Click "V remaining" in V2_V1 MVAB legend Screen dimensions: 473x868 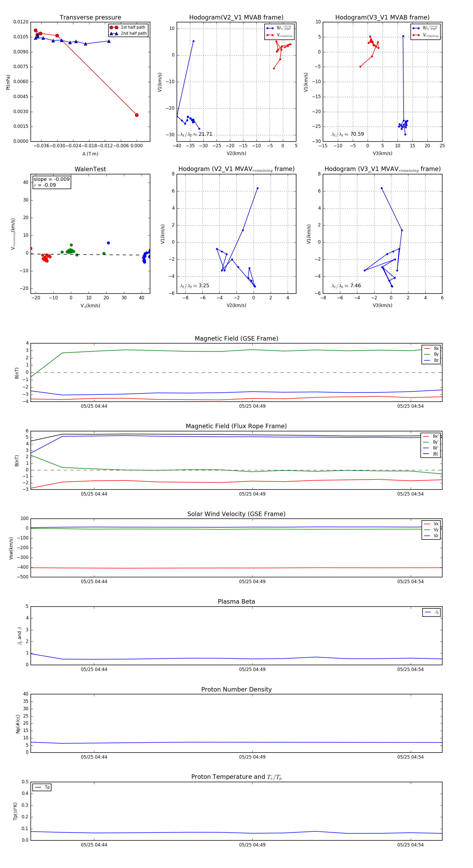(279, 35)
